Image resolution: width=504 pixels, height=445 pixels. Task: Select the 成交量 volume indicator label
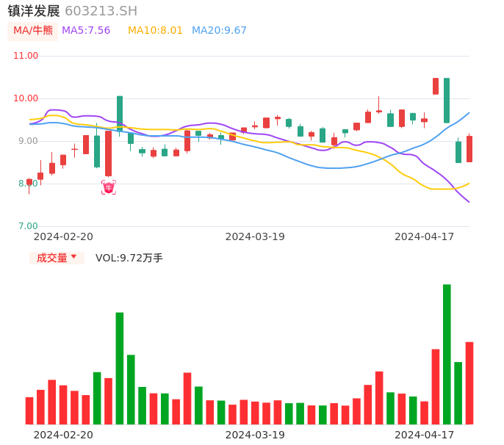click(x=52, y=258)
